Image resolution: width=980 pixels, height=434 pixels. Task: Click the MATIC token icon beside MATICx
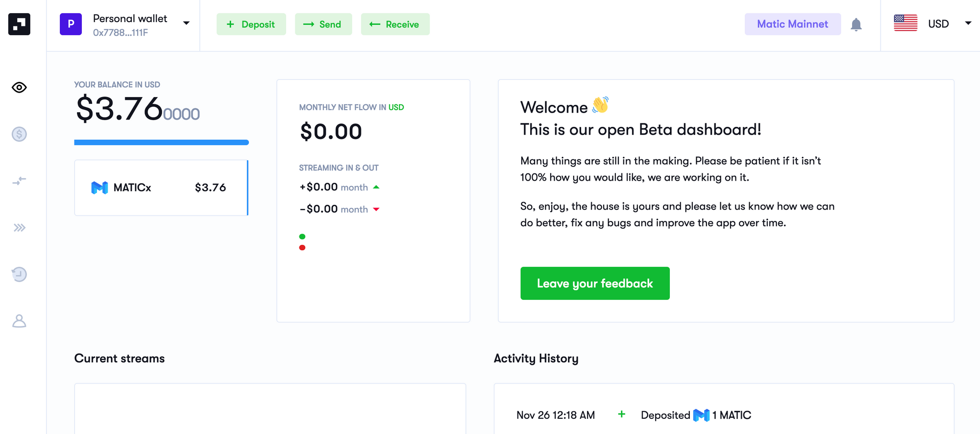(98, 188)
